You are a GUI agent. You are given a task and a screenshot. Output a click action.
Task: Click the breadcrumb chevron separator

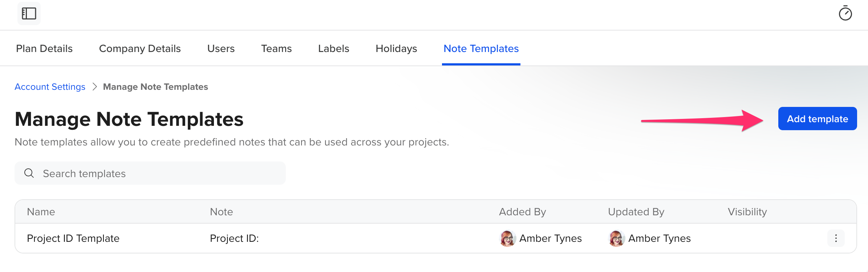(94, 87)
